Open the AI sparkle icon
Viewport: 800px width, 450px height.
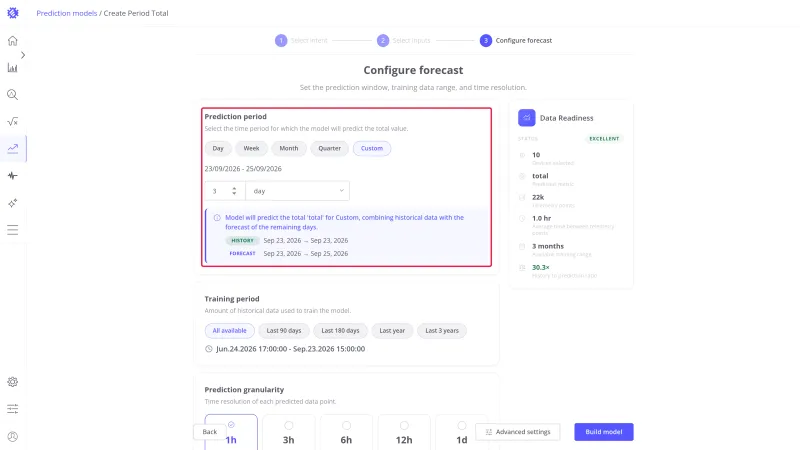pyautogui.click(x=13, y=203)
